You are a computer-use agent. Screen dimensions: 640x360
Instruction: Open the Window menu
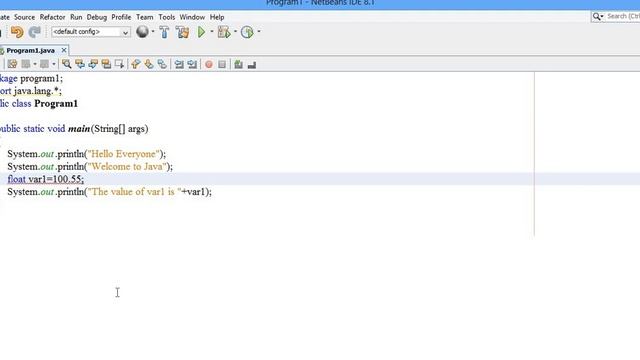[x=192, y=17]
